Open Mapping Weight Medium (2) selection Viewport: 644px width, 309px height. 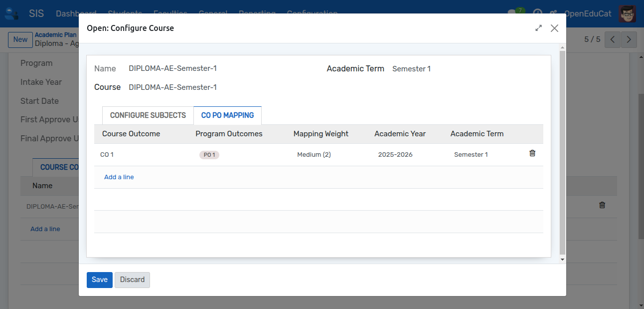[314, 155]
